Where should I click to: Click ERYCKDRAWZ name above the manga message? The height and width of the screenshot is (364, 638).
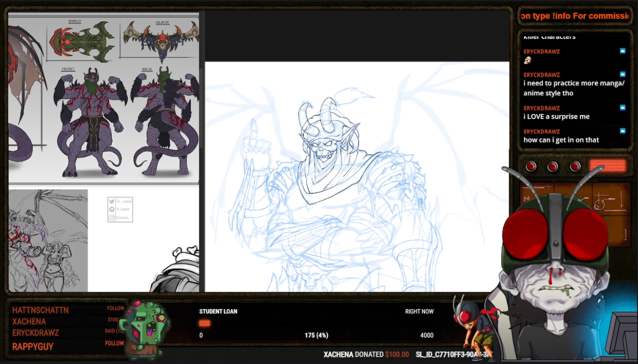click(541, 75)
